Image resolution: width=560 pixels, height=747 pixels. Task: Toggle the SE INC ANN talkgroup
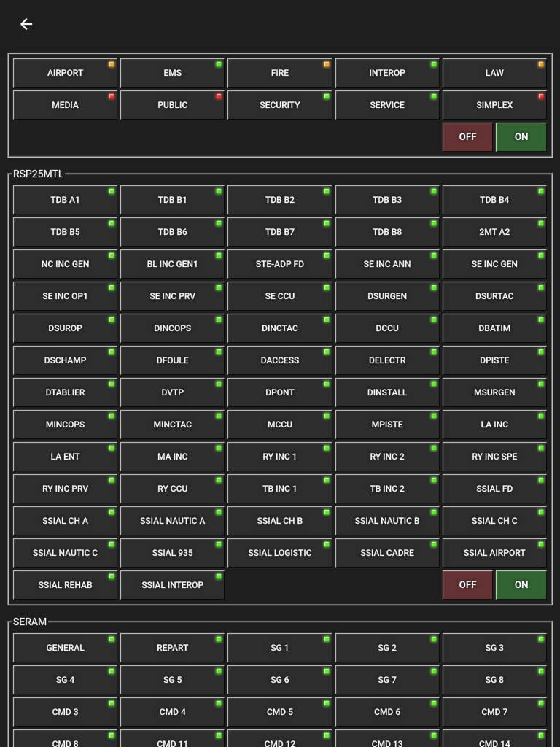(x=387, y=264)
